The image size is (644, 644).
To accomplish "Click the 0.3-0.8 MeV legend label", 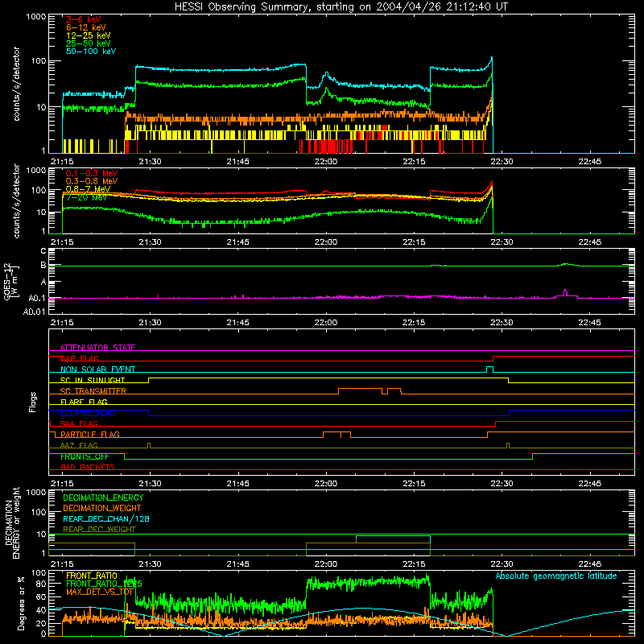I will coord(92,181).
